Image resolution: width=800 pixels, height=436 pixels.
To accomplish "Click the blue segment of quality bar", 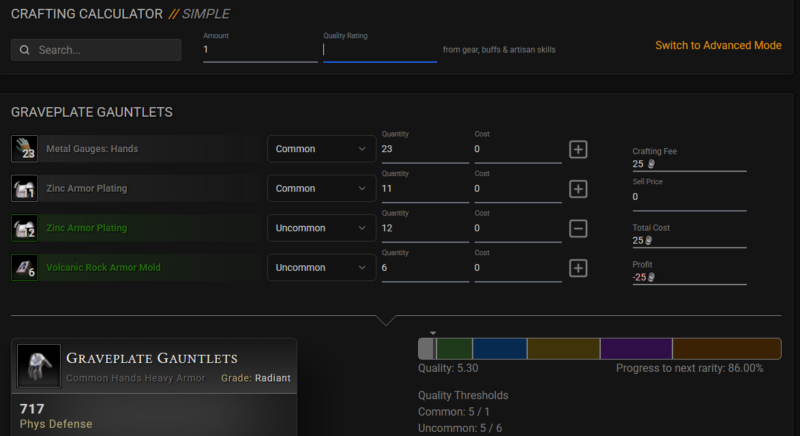I will click(x=499, y=348).
